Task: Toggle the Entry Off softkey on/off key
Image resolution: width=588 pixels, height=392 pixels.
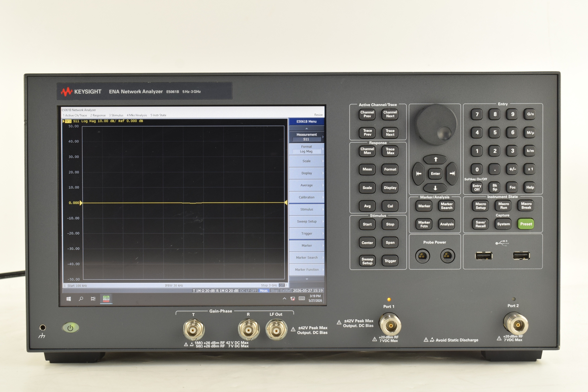Action: click(477, 188)
